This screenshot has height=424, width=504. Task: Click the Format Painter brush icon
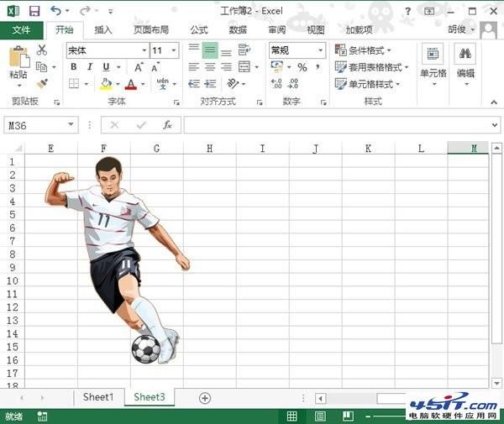click(43, 83)
